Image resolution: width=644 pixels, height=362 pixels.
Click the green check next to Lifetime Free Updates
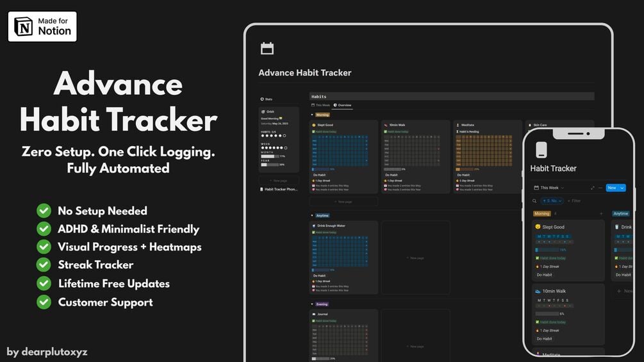[x=44, y=283]
